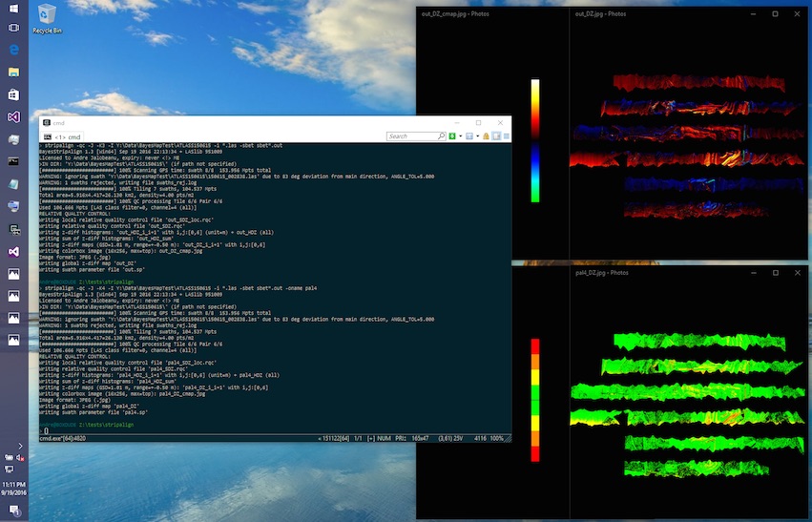Click the '4116' status bar entry
812x522 pixels.
(x=480, y=439)
